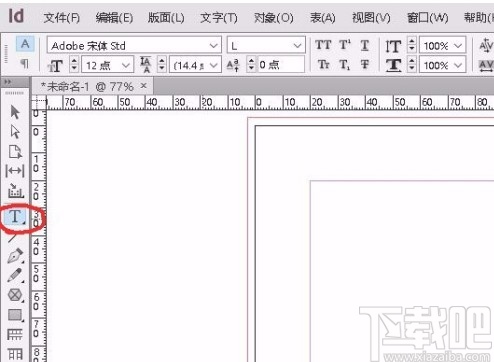Image resolution: width=494 pixels, height=362 pixels.
Task: Toggle Superscript formatting
Action: (x=345, y=45)
